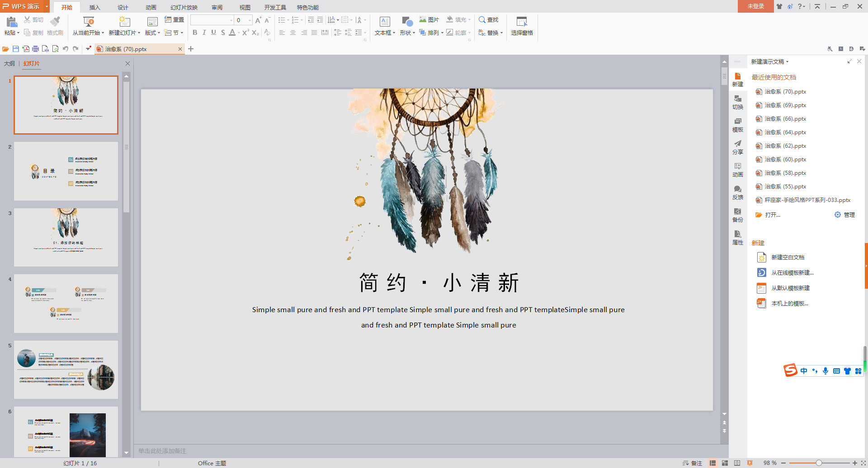Open the WPS 演示 application menu arrow
This screenshot has height=468, width=868.
pyautogui.click(x=47, y=6)
